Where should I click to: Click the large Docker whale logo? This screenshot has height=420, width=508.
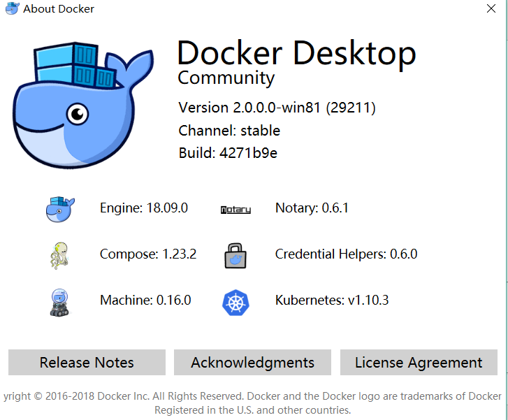[x=82, y=105]
